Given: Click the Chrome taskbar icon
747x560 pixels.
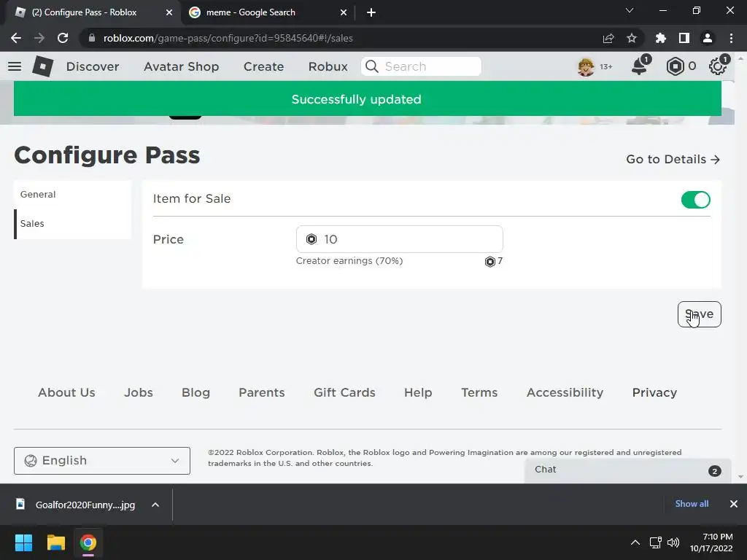Looking at the screenshot, I should coord(88,542).
